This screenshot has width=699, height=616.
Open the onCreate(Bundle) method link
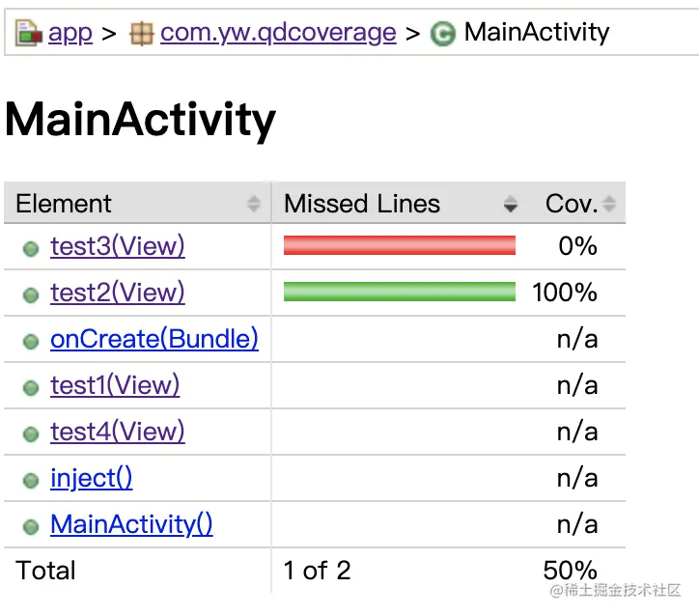[x=154, y=339]
